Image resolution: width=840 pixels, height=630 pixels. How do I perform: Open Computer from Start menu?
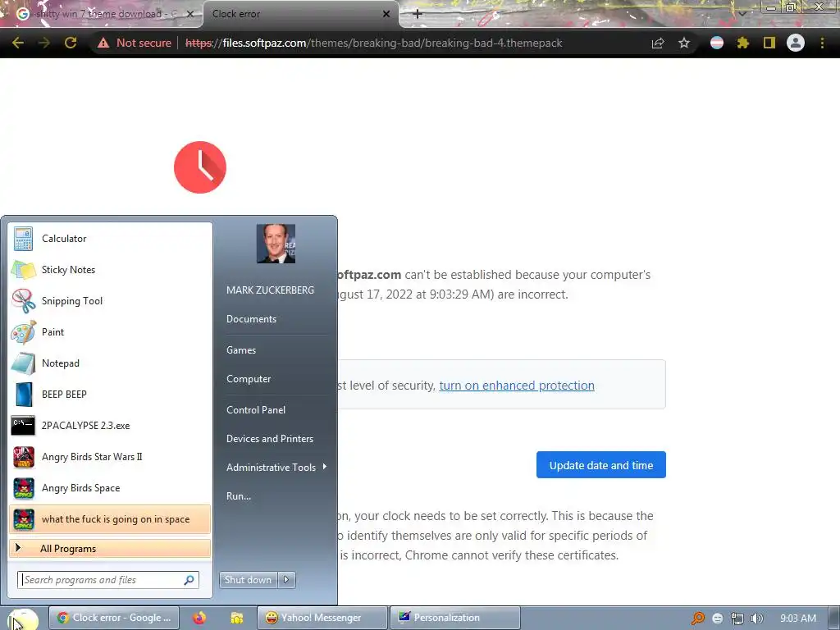tap(249, 379)
